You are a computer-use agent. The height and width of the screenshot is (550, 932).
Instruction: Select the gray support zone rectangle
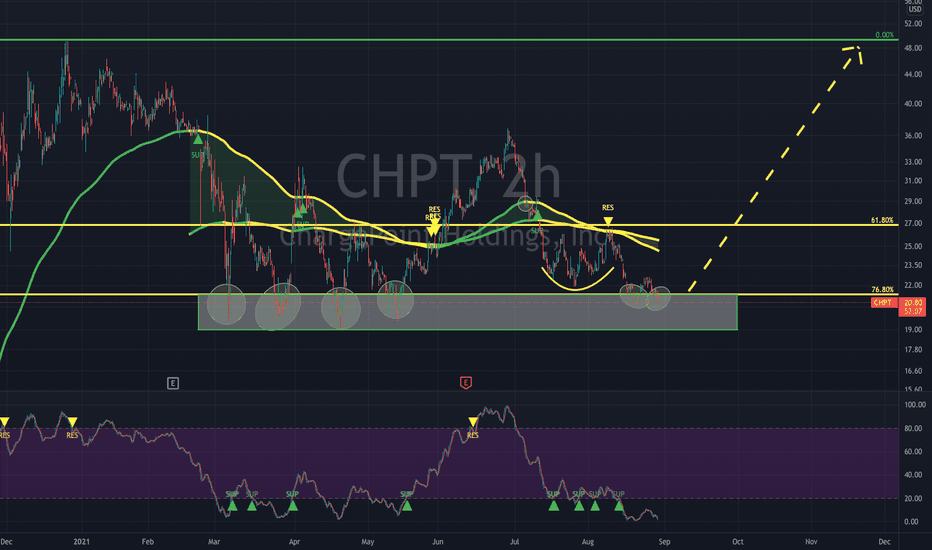(x=468, y=312)
